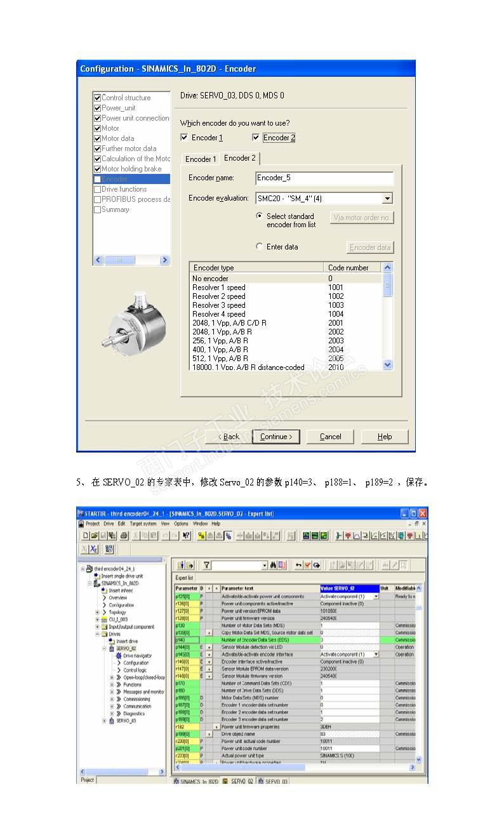This screenshot has height=839, width=504.
Task: Click the Via motor order no. button
Action: (x=362, y=218)
